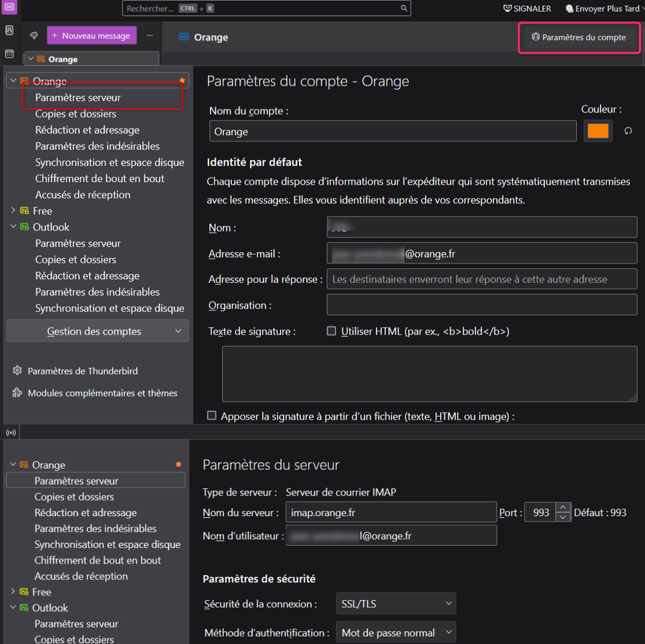Check Apposer la signature à partir d'un fichier

click(x=212, y=416)
